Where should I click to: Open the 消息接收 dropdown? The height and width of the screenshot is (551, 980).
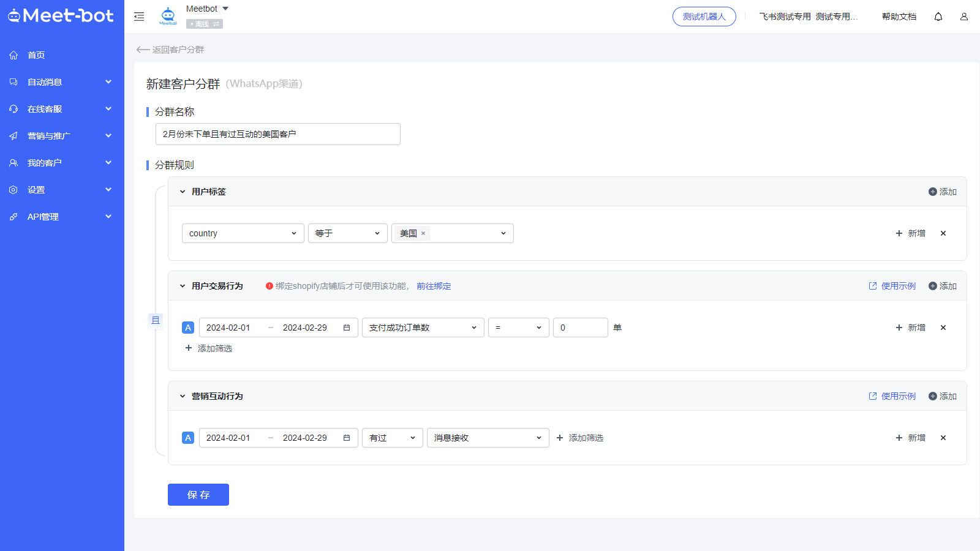pos(488,438)
